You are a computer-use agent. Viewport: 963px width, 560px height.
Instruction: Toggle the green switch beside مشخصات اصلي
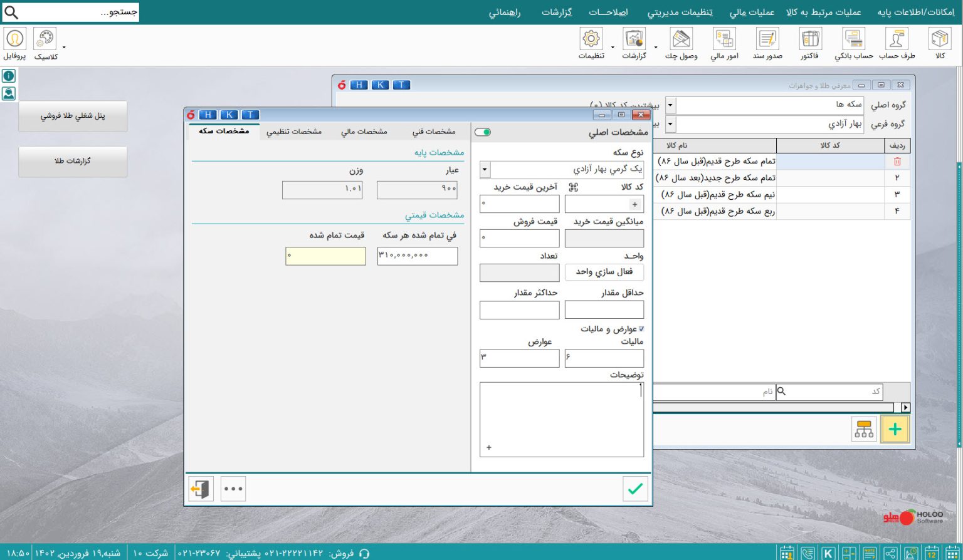[483, 132]
